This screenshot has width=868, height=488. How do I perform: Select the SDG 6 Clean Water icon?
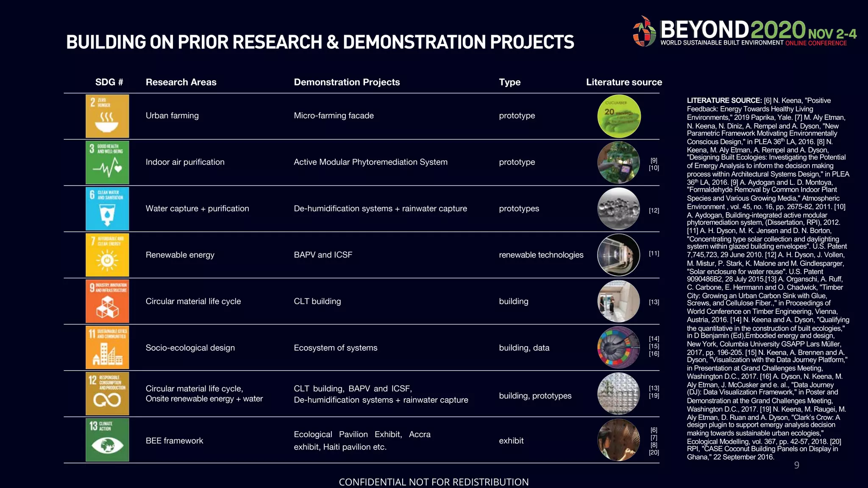tap(107, 209)
